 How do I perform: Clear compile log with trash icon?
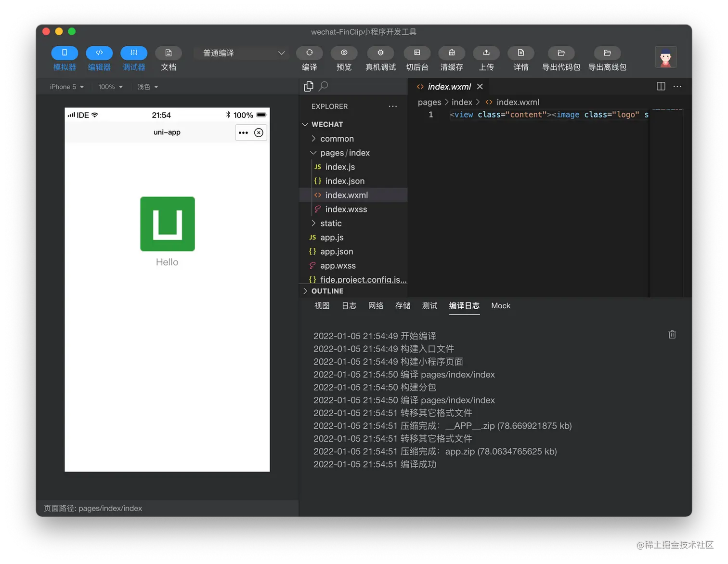(x=672, y=334)
